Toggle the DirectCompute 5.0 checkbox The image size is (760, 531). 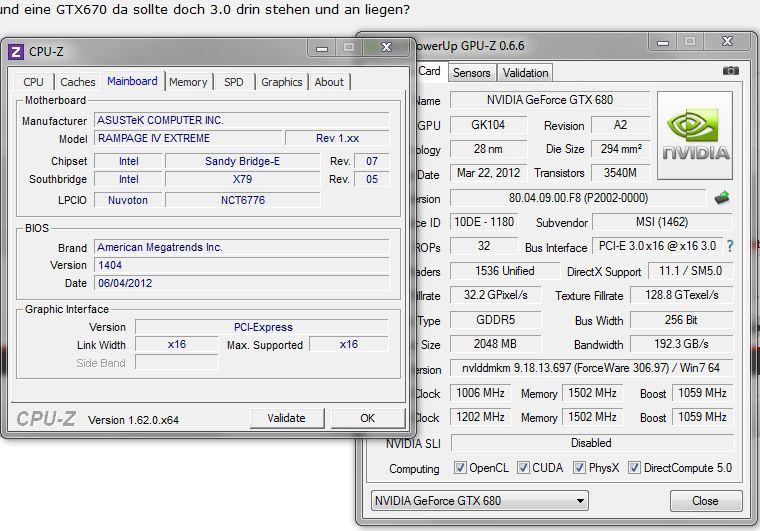(634, 468)
